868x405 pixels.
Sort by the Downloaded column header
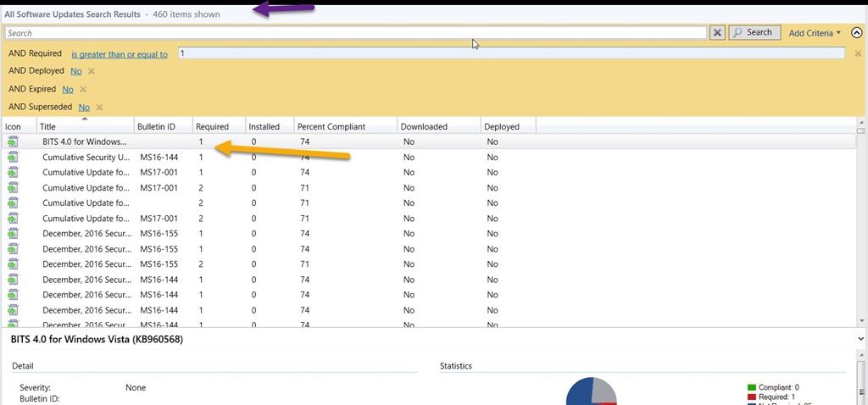coord(438,127)
